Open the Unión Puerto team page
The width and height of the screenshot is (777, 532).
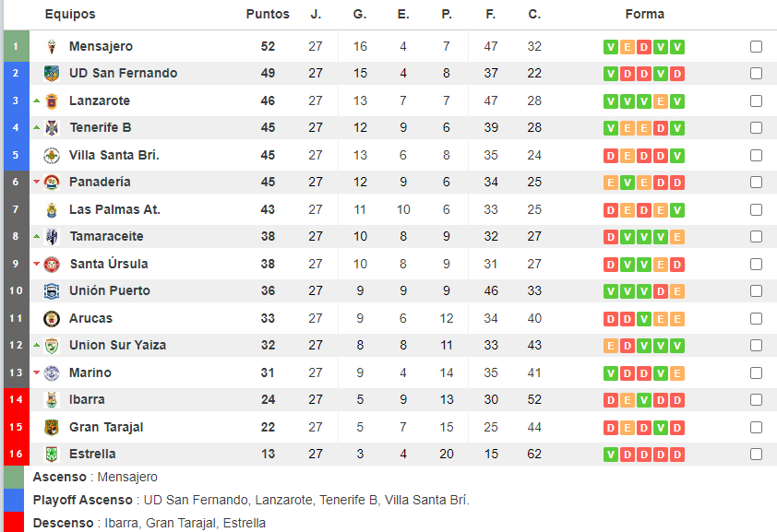pos(109,290)
